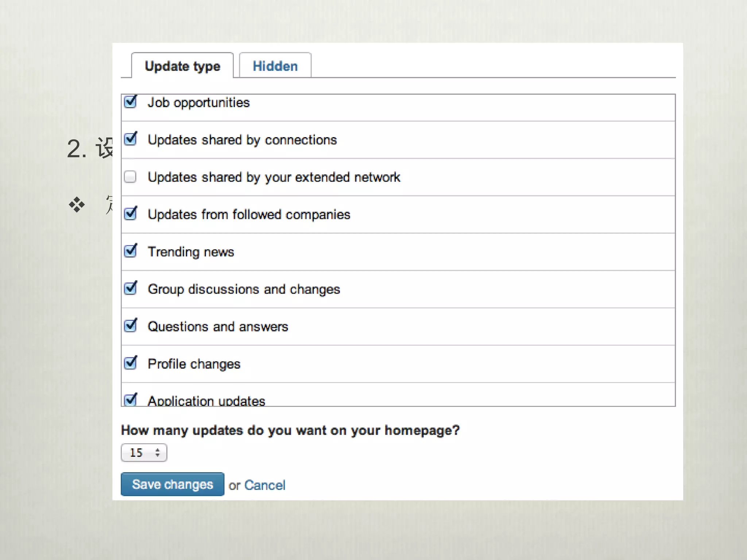Uncheck the Job opportunities checkbox
This screenshot has width=747, height=560.
(x=130, y=102)
